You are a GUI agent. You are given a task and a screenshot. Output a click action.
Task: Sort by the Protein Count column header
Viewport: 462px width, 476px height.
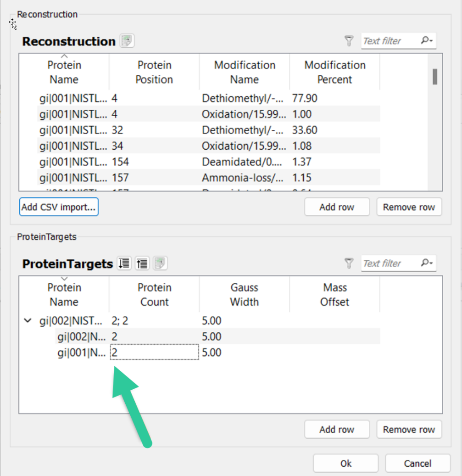tap(154, 295)
